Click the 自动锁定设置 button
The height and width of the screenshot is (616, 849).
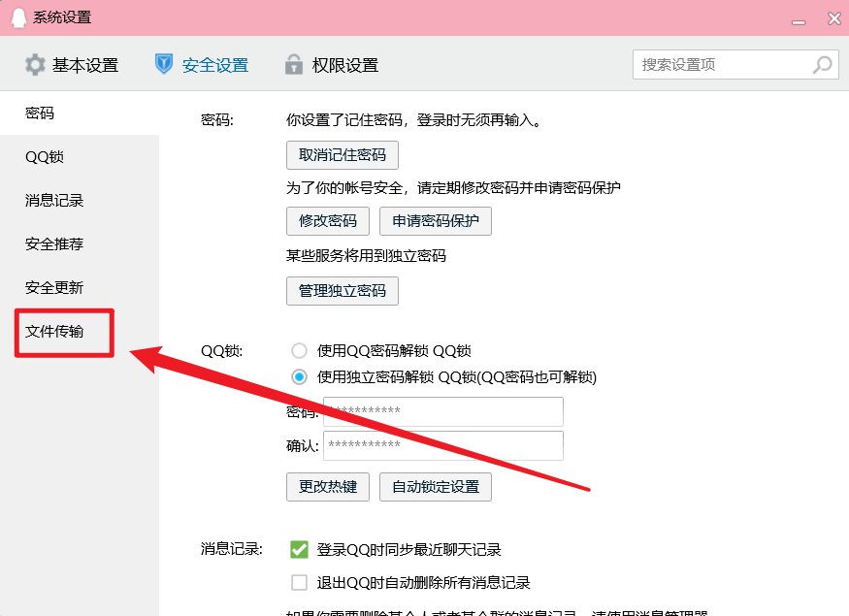[436, 487]
